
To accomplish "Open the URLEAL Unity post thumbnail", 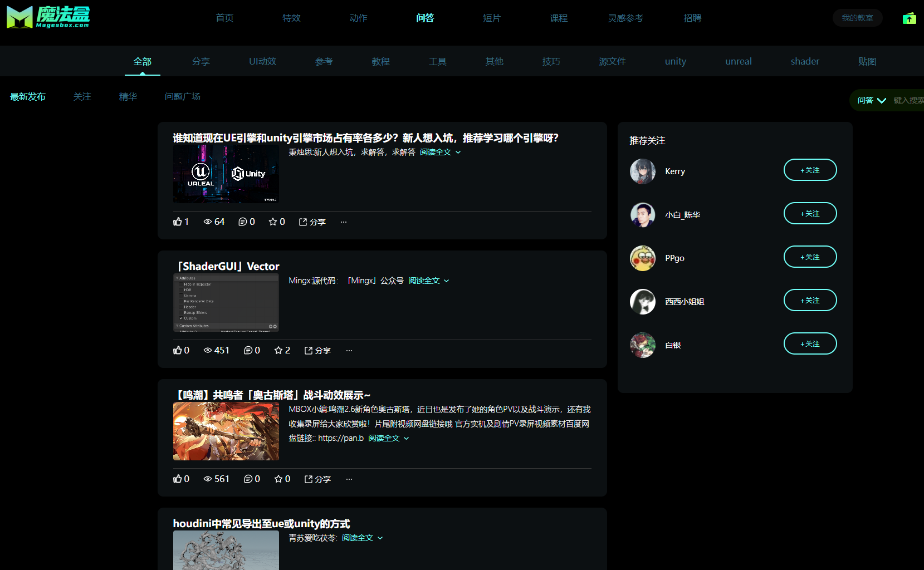I will point(226,174).
